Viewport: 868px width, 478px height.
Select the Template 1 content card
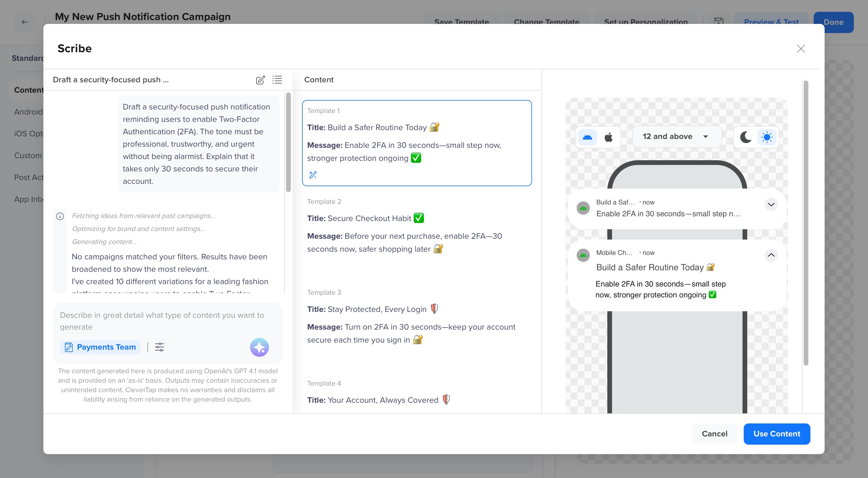pos(417,143)
